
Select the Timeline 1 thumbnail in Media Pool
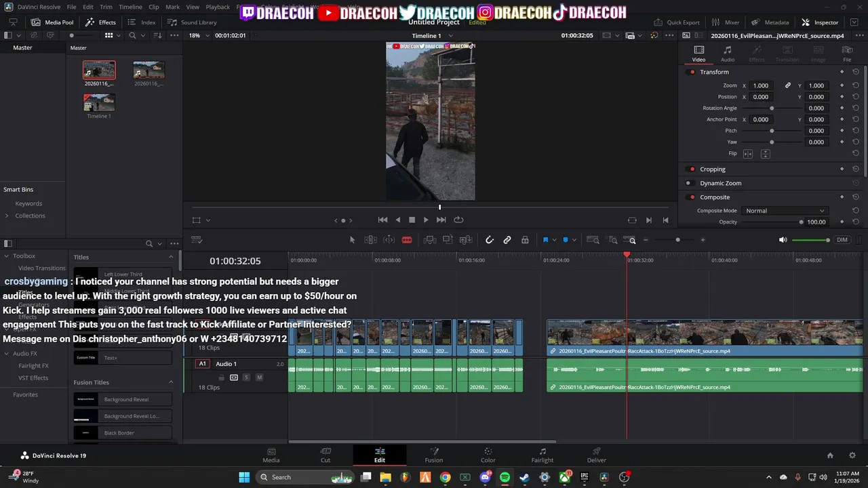pyautogui.click(x=99, y=102)
